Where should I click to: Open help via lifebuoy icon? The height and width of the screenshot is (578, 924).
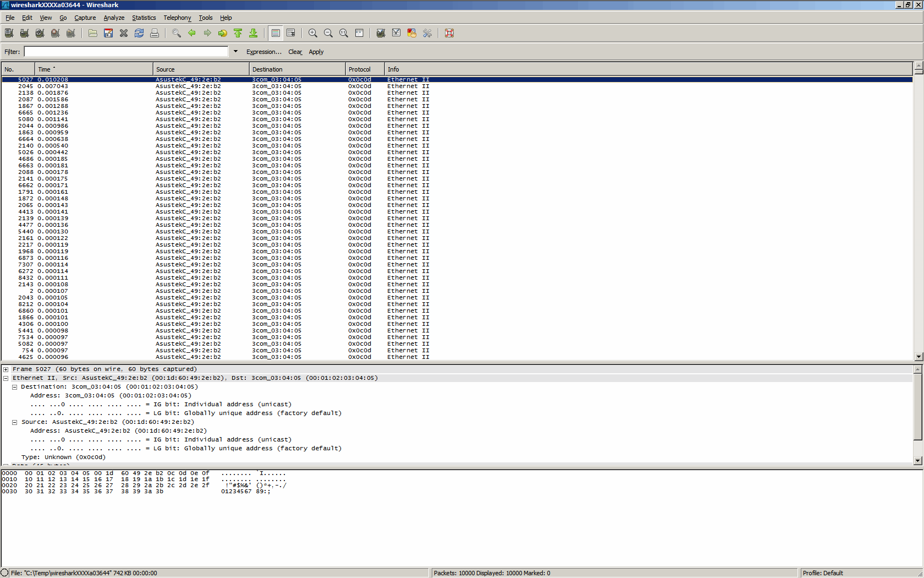point(449,33)
